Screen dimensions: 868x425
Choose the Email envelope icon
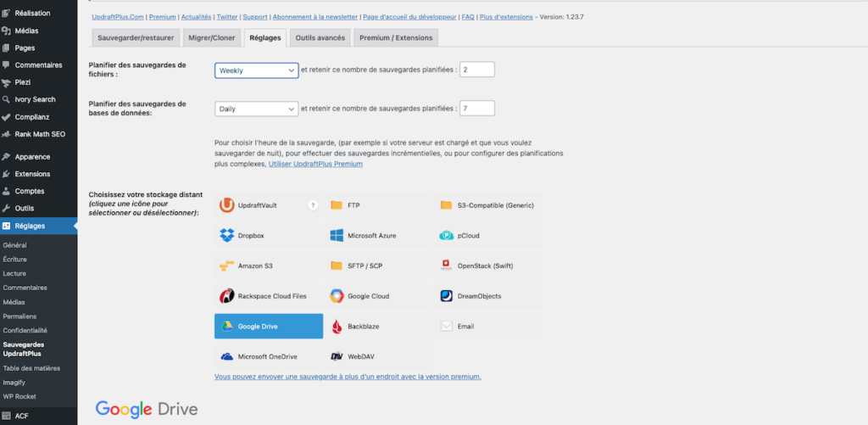coord(446,327)
